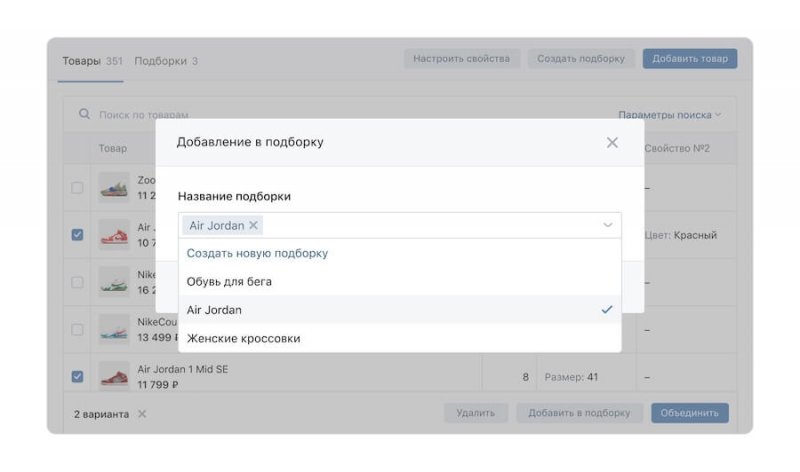Check the first product row checkbox

pyautogui.click(x=77, y=188)
